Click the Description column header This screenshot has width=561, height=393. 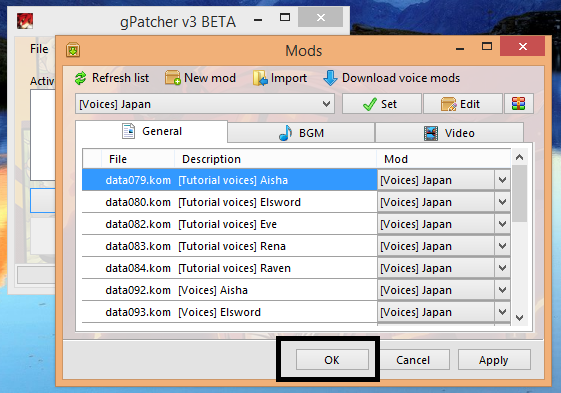click(x=275, y=159)
